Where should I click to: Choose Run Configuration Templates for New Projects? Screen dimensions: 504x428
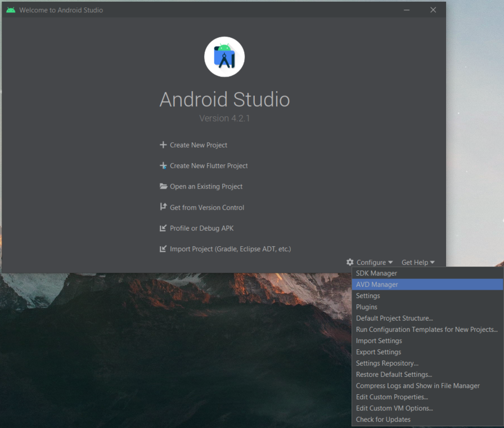(427, 330)
